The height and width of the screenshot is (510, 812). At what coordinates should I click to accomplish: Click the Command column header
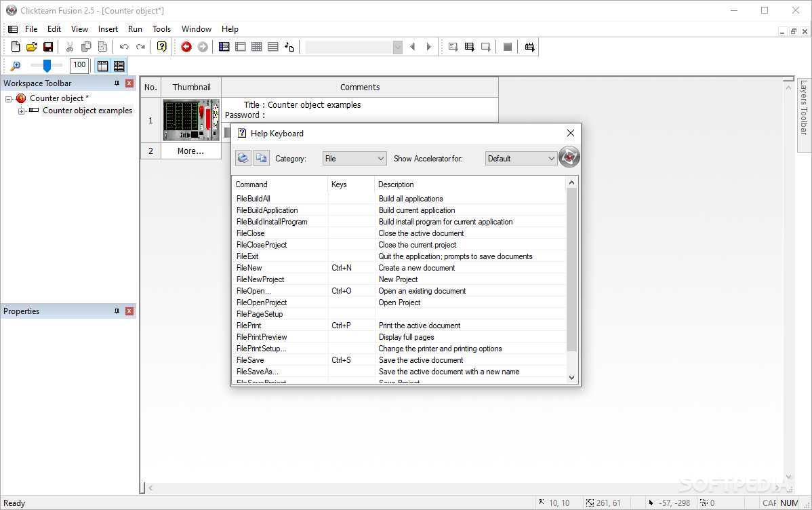pyautogui.click(x=280, y=184)
